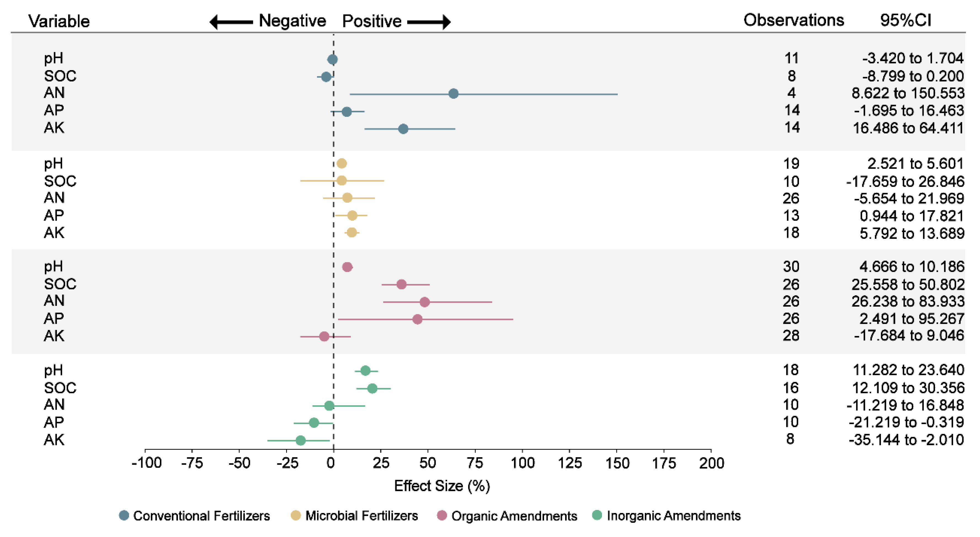Click the Variable column header
This screenshot has width=980, height=537.
[59, 21]
